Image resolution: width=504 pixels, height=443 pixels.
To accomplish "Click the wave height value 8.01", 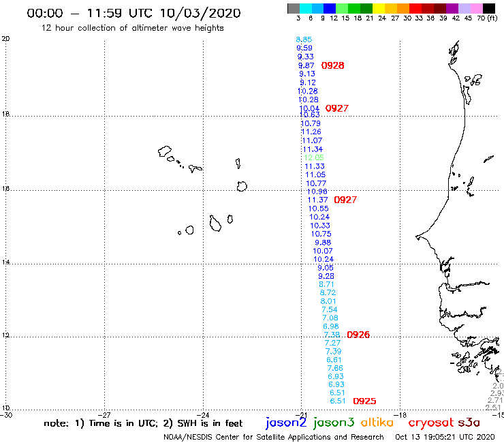I will [x=328, y=301].
